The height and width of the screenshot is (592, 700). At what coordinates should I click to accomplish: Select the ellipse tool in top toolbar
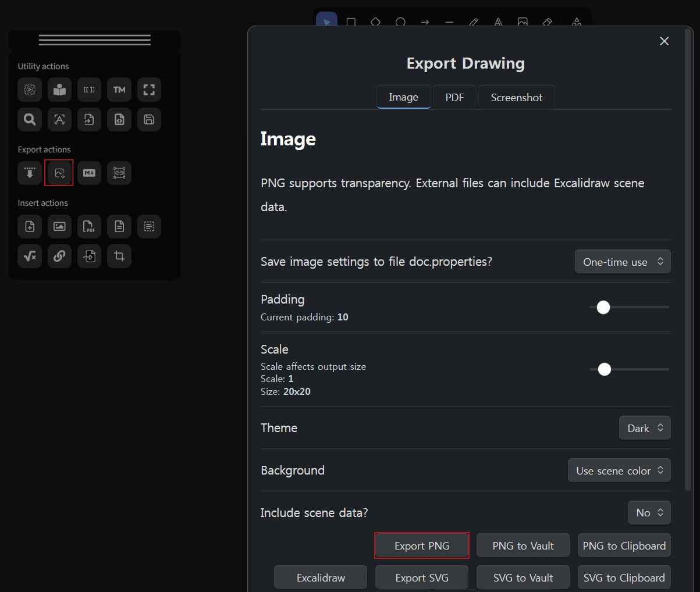(400, 22)
